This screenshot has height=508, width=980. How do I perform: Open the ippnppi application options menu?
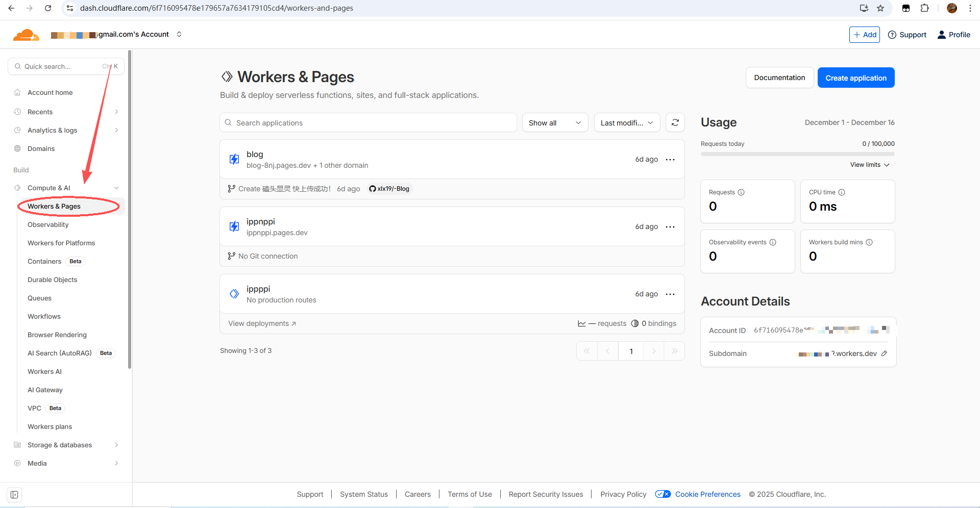pos(670,227)
